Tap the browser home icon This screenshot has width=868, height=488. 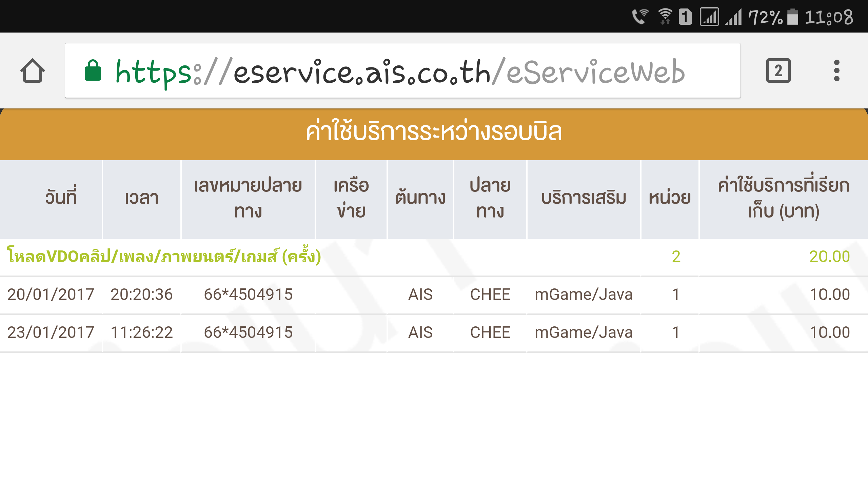33,71
